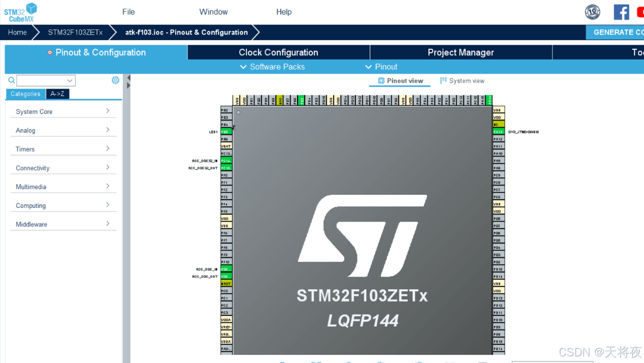644x363 pixels.
Task: Click the GENERATE CODE button
Action: [x=615, y=32]
